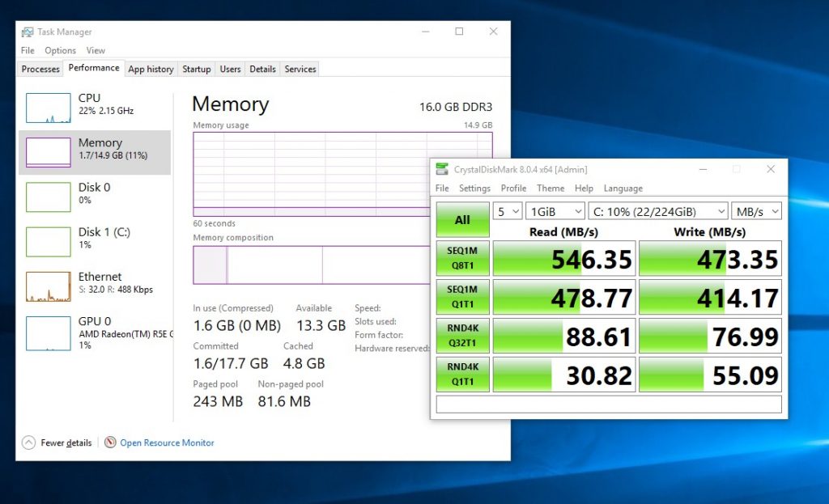Open Task Manager Options menu
The image size is (829, 504).
click(60, 50)
